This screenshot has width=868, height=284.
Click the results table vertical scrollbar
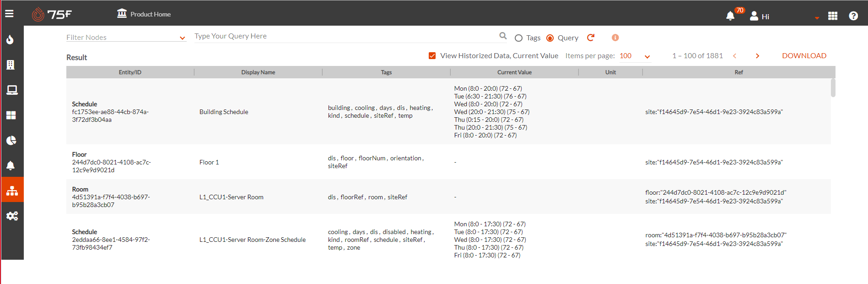(x=833, y=88)
